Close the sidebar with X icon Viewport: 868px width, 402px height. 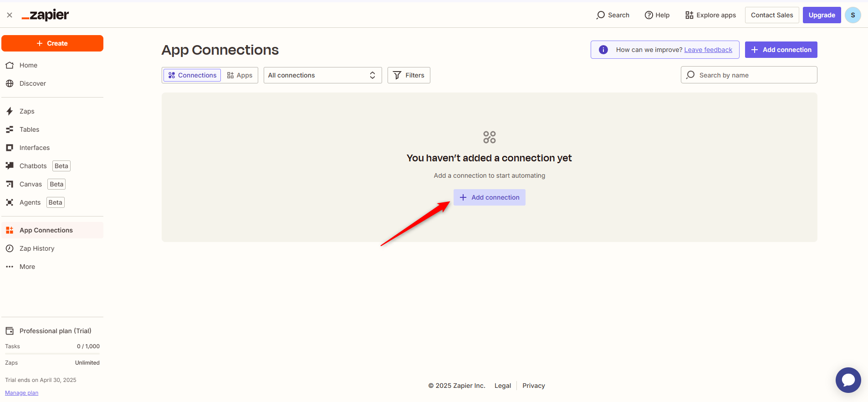tap(10, 15)
